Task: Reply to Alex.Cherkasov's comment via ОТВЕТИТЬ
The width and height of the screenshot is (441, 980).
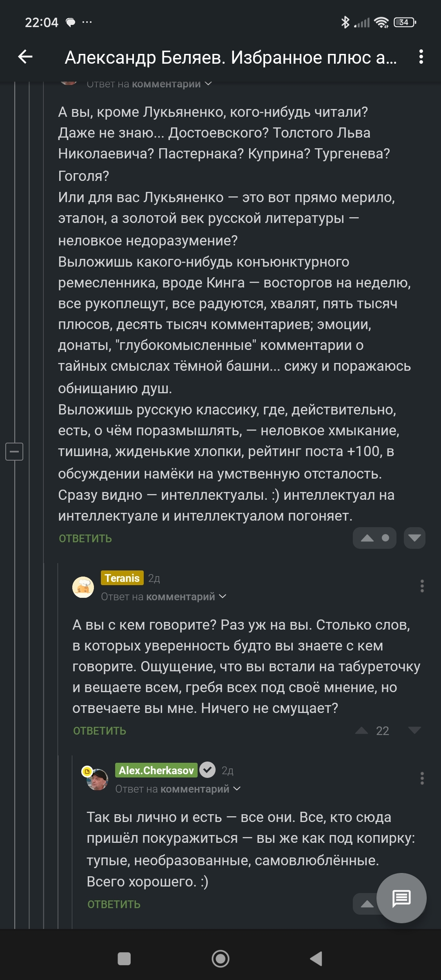Action: (114, 904)
